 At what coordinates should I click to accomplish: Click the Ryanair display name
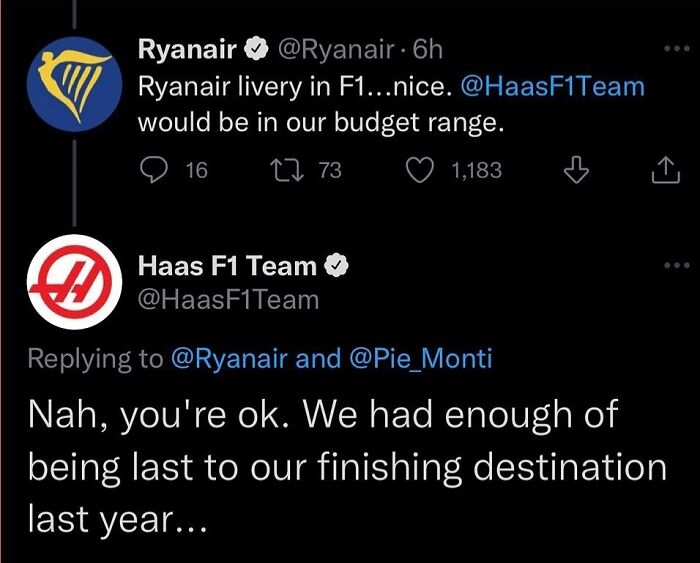(x=186, y=49)
